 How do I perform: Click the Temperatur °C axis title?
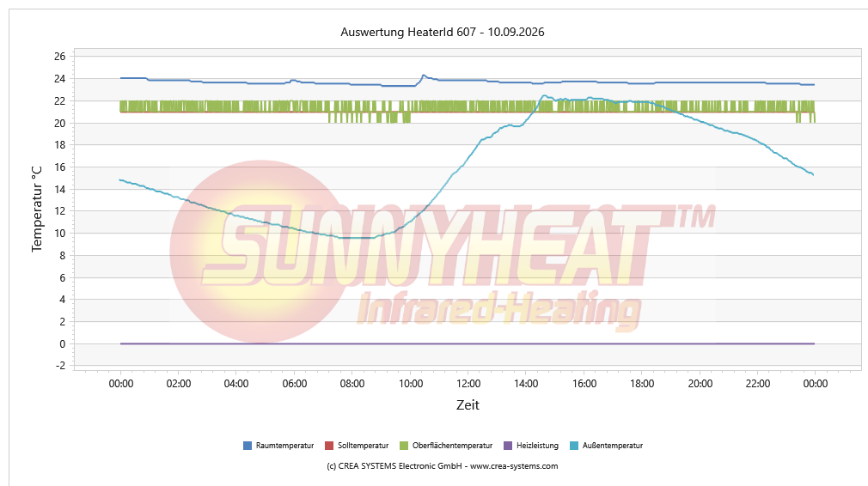click(37, 209)
